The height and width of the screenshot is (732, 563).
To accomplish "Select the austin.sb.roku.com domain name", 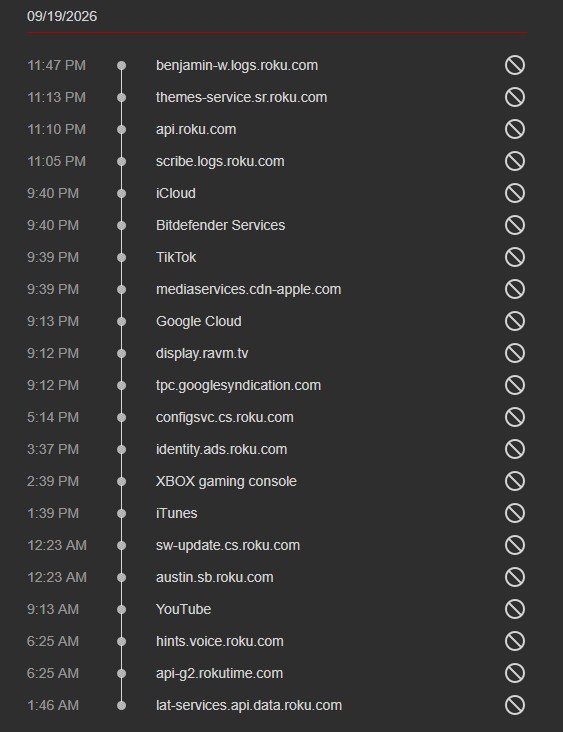I will pos(215,577).
